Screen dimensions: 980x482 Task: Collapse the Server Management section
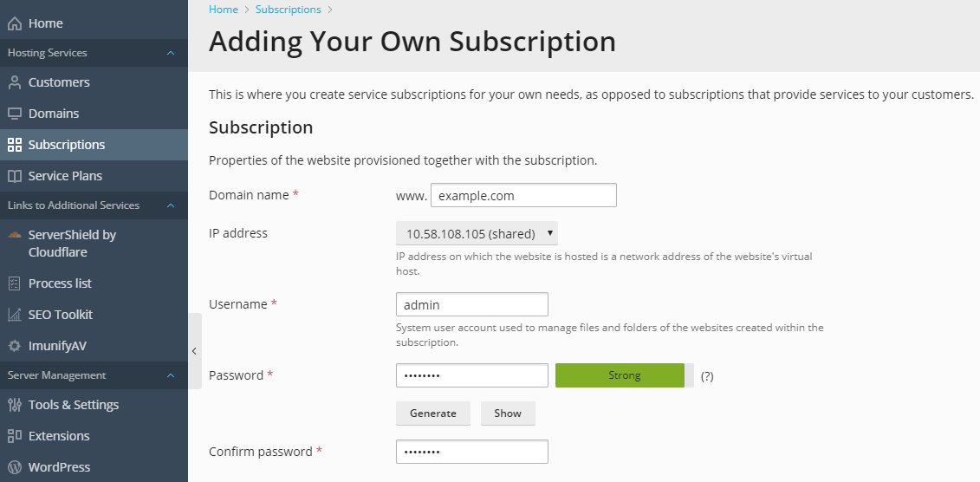point(171,375)
